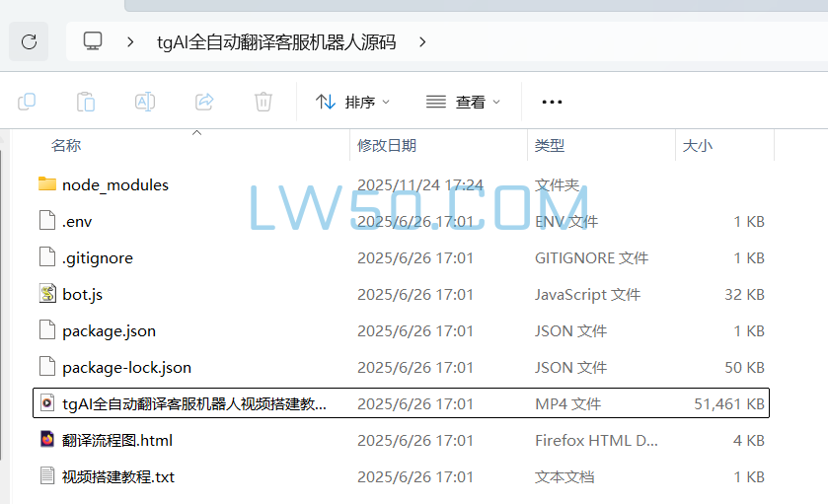Expand chevron after tgAI folder breadcrumb
The image size is (828, 504).
(x=422, y=41)
